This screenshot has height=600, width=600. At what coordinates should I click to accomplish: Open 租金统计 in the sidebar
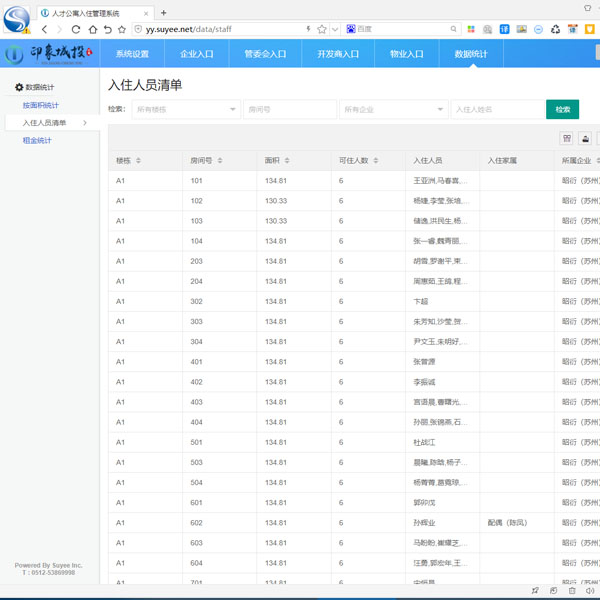37,141
